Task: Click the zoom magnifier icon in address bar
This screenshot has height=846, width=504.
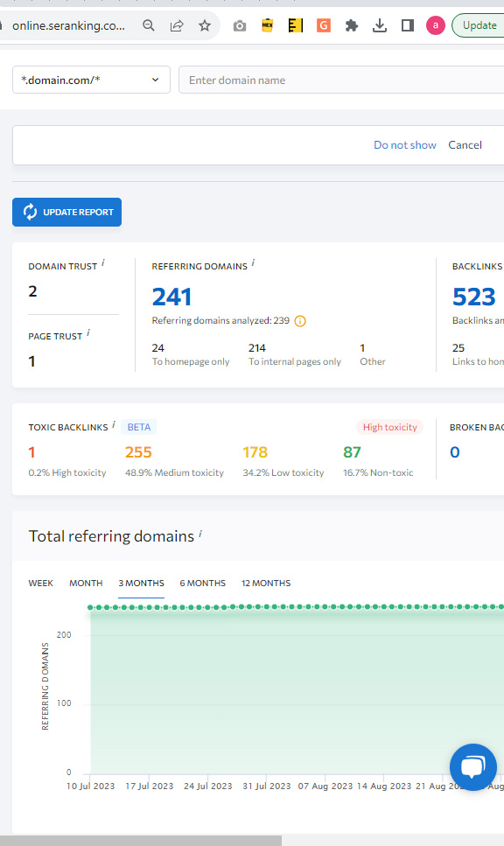Action: 149,25
